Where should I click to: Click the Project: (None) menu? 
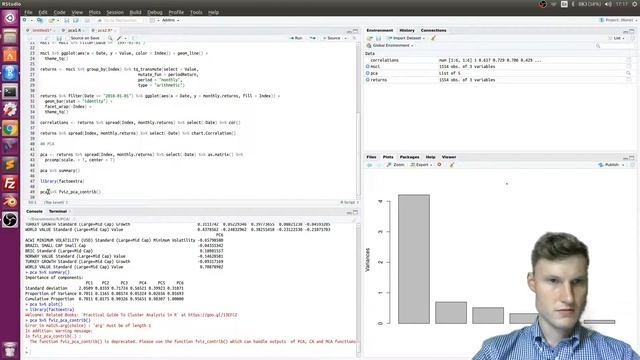coord(618,20)
